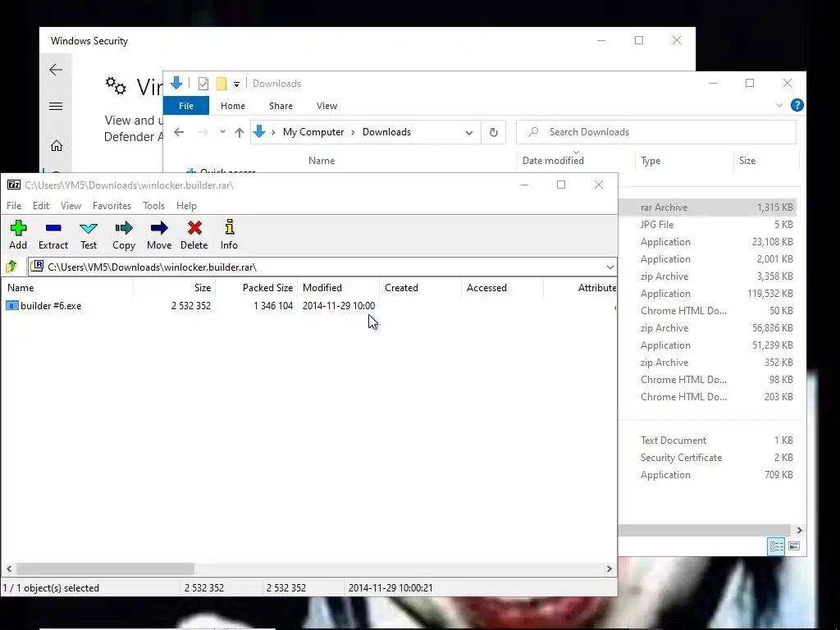Click the builder #6.exe file icon
Image resolution: width=840 pixels, height=630 pixels.
click(x=11, y=306)
